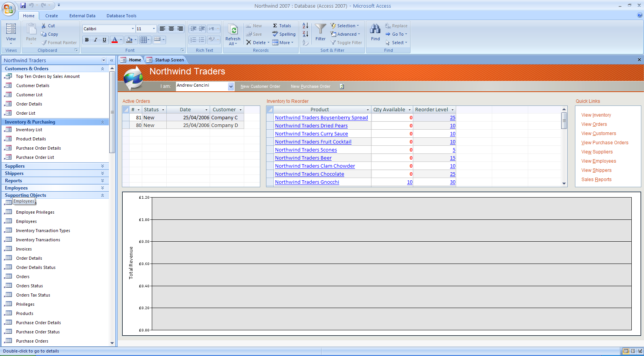Click the Find binoculars icon
Screen dimensions: 644x356
pos(375,29)
